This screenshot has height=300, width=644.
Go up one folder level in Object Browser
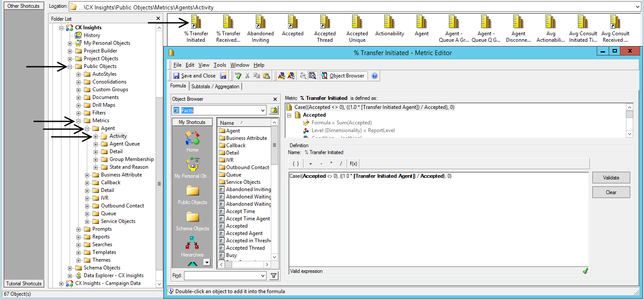[274, 111]
